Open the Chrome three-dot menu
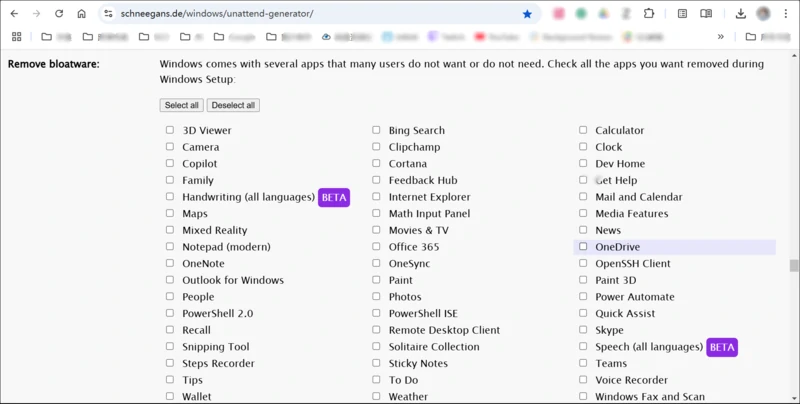 click(x=786, y=14)
